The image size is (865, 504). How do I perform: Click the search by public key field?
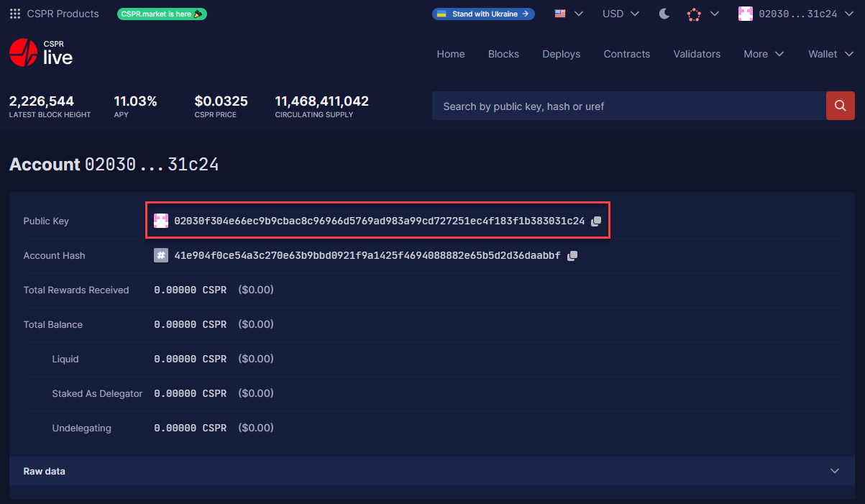(628, 106)
